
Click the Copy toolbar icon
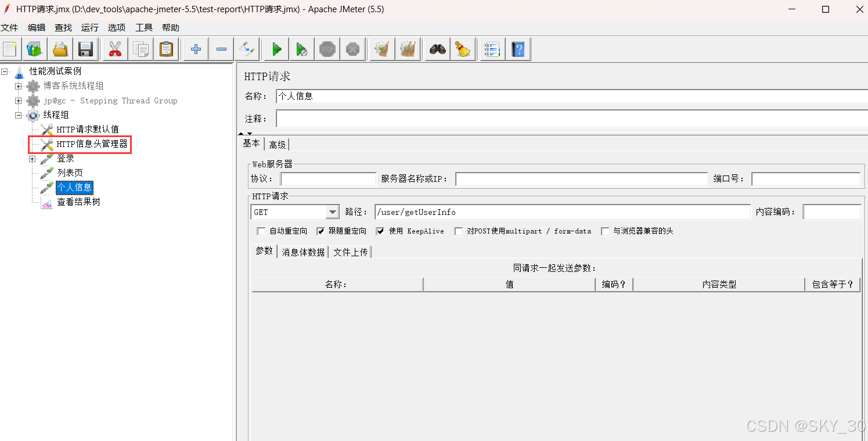141,49
